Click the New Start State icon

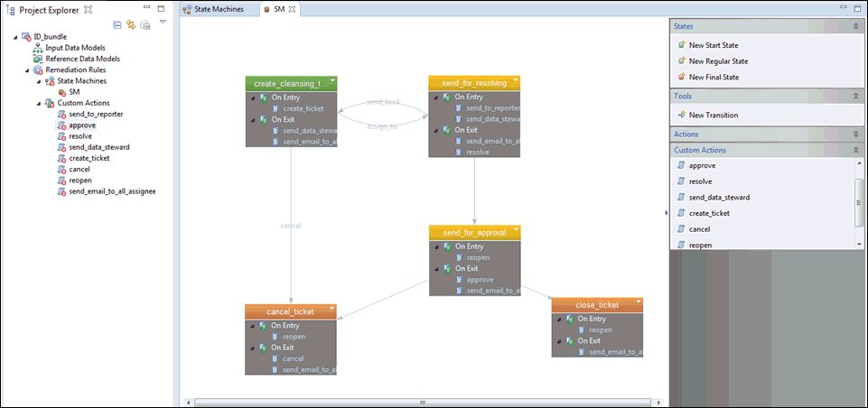(682, 45)
